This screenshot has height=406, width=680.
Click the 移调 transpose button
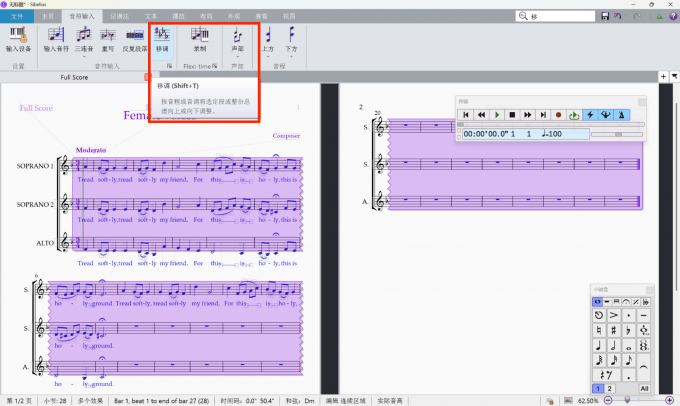click(x=162, y=39)
